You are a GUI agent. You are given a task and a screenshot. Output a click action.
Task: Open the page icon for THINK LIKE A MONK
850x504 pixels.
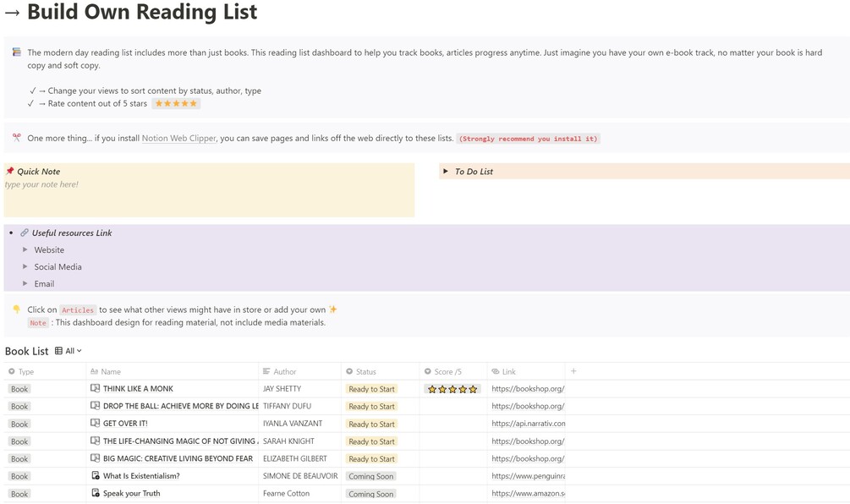[x=96, y=389]
